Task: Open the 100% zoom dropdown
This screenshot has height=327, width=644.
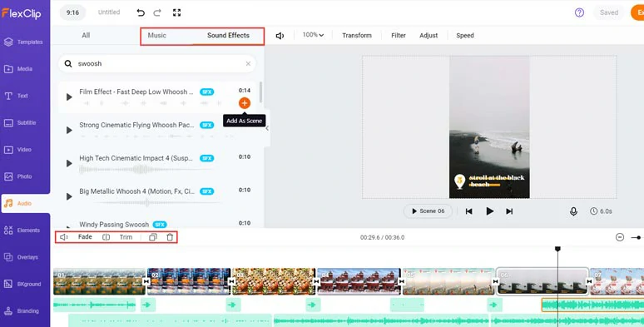Action: point(313,35)
